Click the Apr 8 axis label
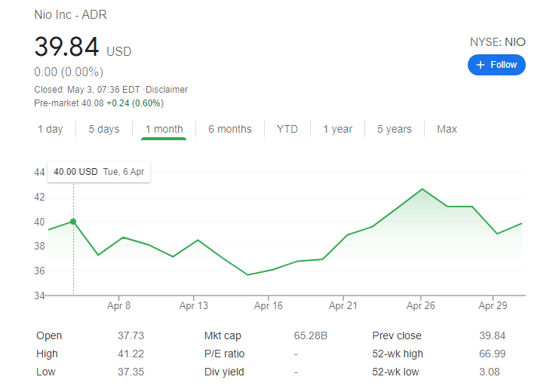Viewport: 556px width, 392px height. click(x=118, y=305)
